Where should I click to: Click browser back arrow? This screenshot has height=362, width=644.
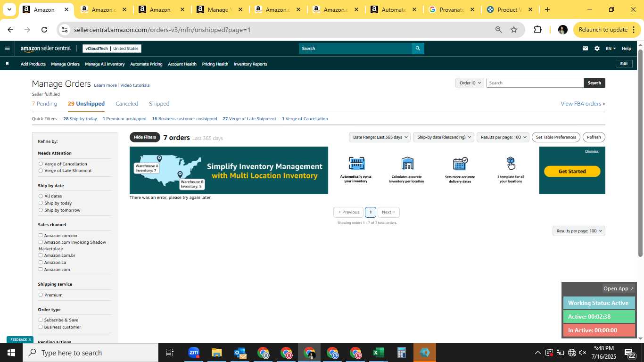click(10, 30)
